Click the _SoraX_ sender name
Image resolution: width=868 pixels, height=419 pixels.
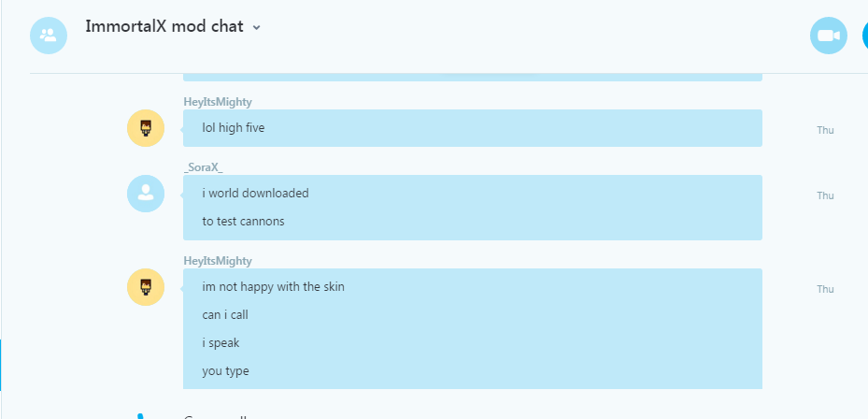[x=203, y=168]
